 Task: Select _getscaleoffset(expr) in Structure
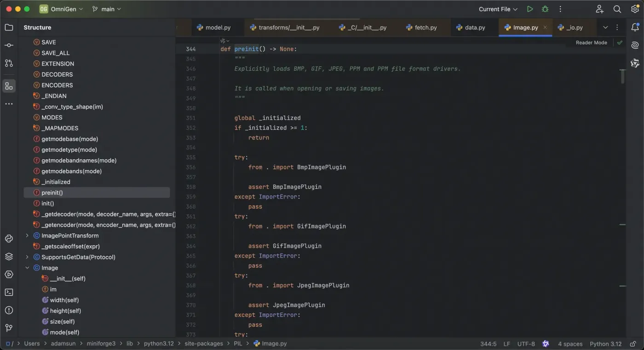[x=70, y=247]
